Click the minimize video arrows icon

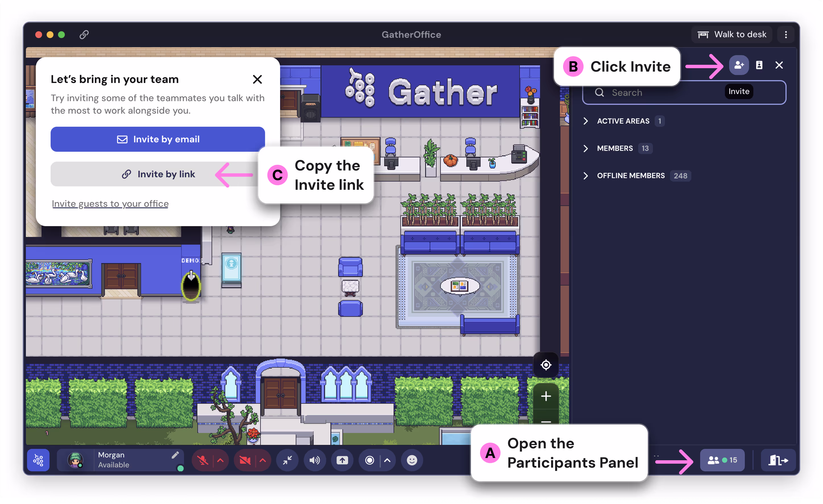pos(287,460)
